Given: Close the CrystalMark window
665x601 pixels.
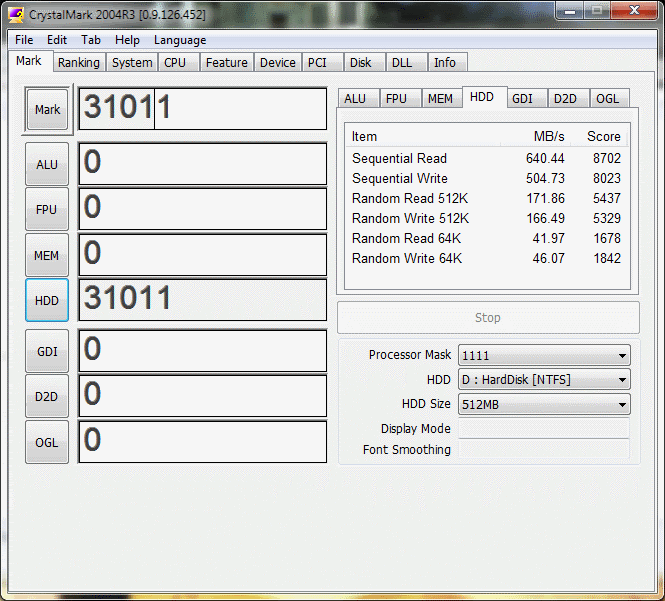Looking at the screenshot, I should 634,10.
